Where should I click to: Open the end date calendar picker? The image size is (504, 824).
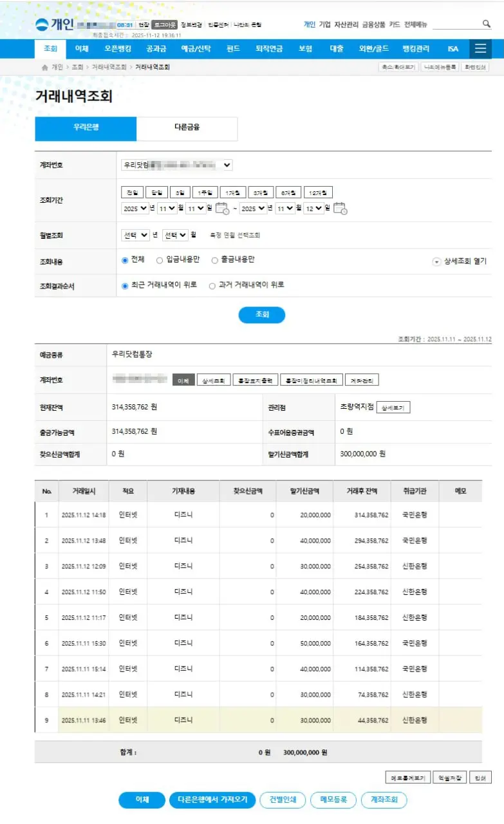(341, 208)
